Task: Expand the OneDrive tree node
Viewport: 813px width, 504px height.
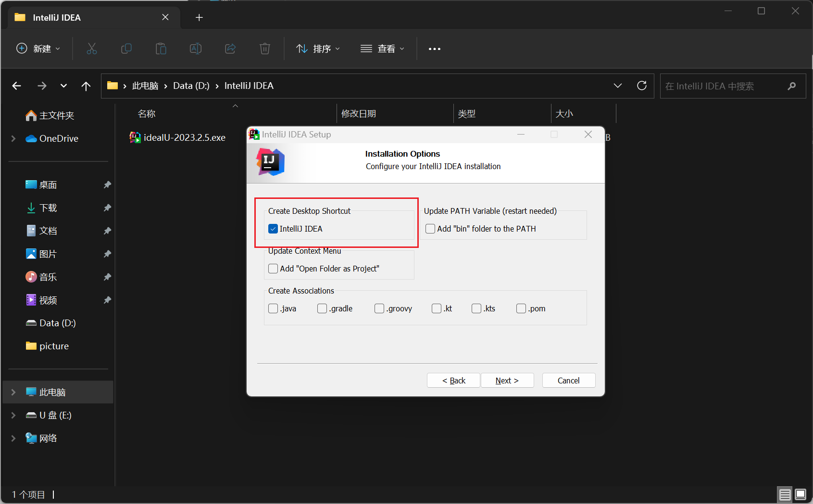Action: click(13, 138)
